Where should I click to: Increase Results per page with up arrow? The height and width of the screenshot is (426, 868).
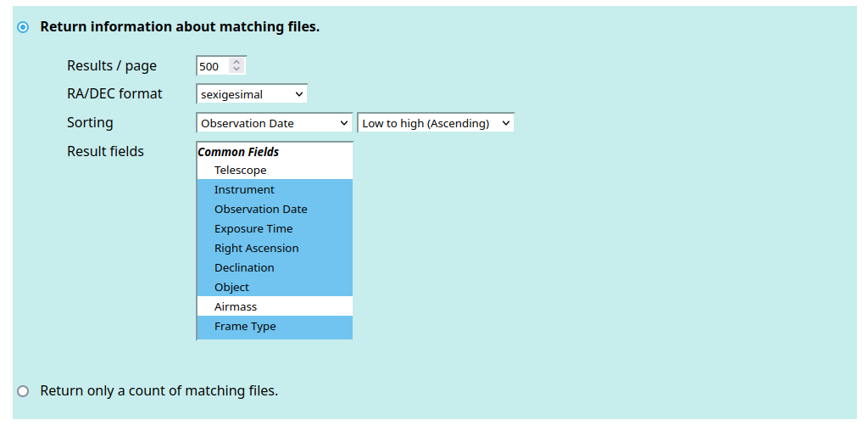click(237, 63)
